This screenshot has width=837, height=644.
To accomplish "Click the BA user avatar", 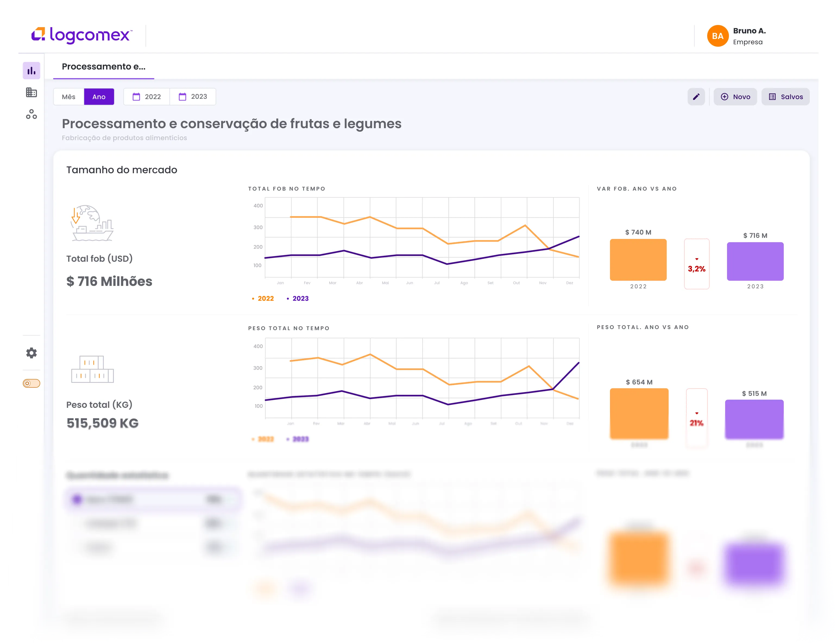I will pos(718,36).
